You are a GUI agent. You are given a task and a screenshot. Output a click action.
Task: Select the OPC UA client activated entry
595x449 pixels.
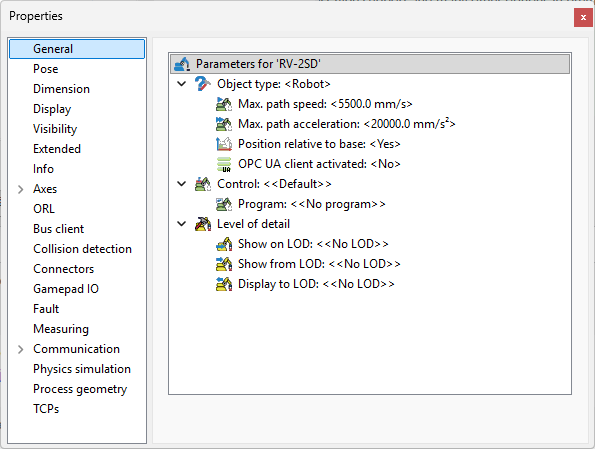coord(319,164)
